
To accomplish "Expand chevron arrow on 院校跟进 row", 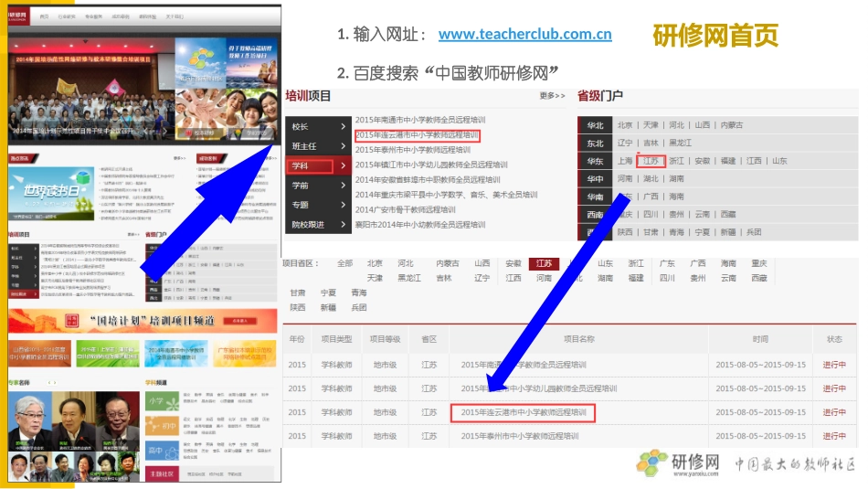I will pos(343,224).
